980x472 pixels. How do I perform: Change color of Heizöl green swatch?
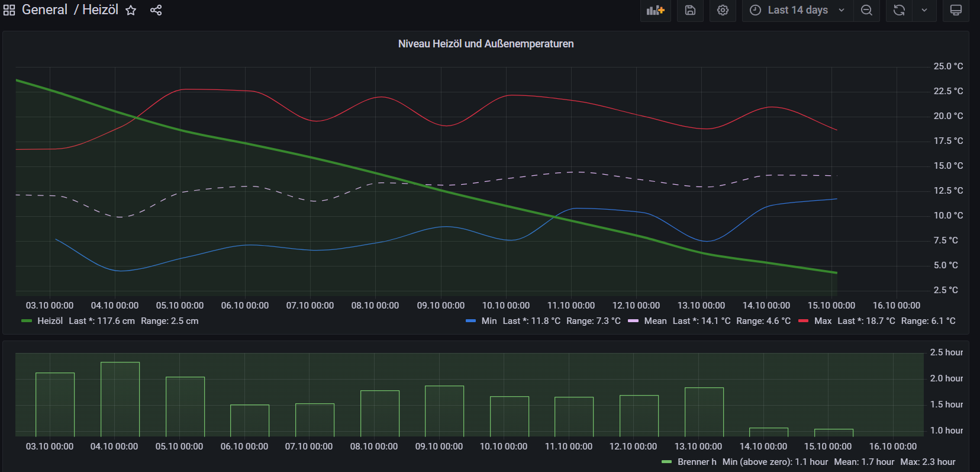coord(26,321)
